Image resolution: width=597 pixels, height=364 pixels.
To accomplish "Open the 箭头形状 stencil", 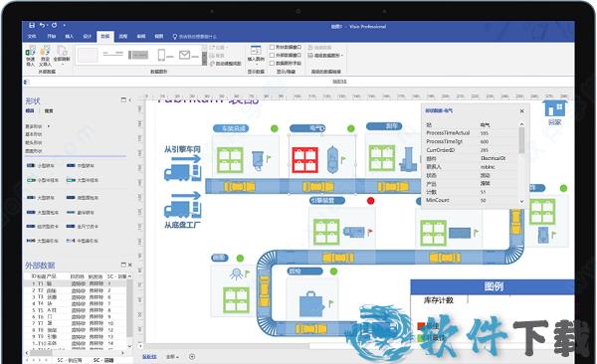I will pyautogui.click(x=34, y=143).
